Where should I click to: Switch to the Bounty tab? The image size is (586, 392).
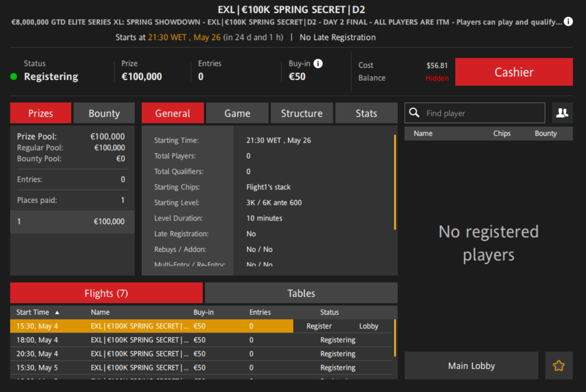[x=104, y=113]
